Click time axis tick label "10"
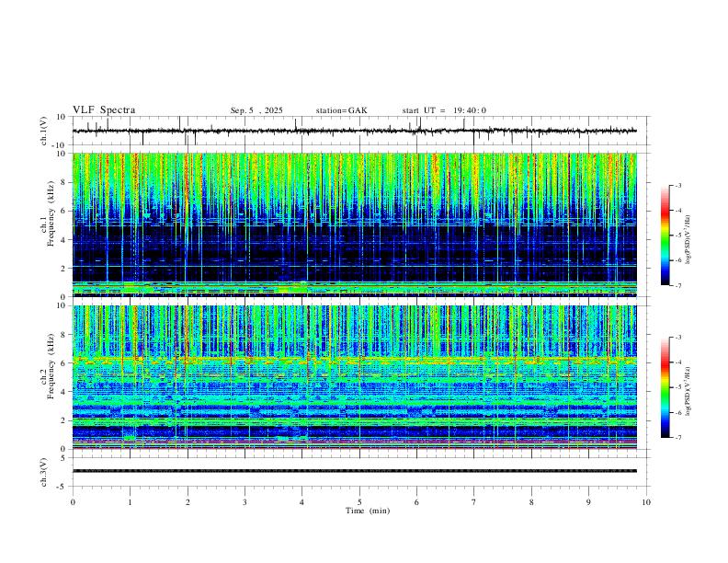 point(646,502)
